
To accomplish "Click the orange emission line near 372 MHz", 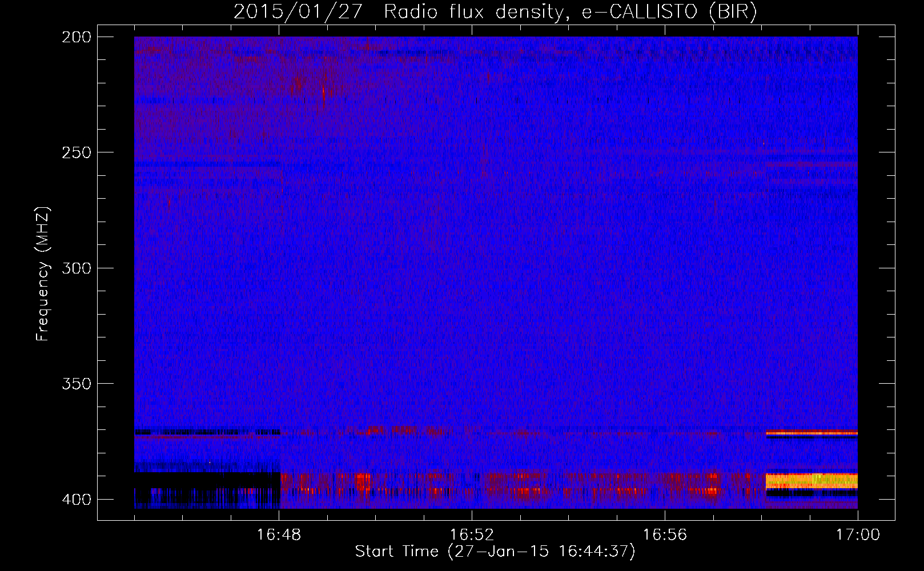I will tap(811, 433).
